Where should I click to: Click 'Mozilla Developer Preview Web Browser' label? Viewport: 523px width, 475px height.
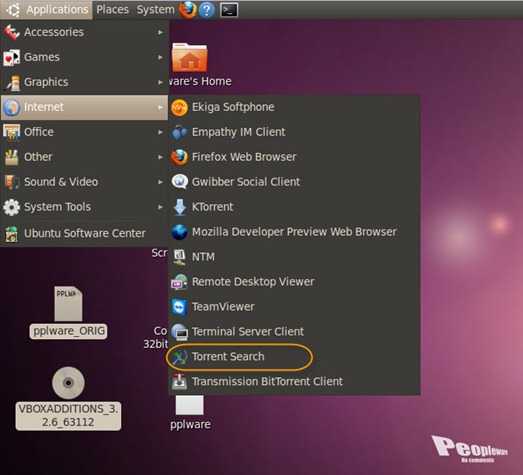(294, 232)
